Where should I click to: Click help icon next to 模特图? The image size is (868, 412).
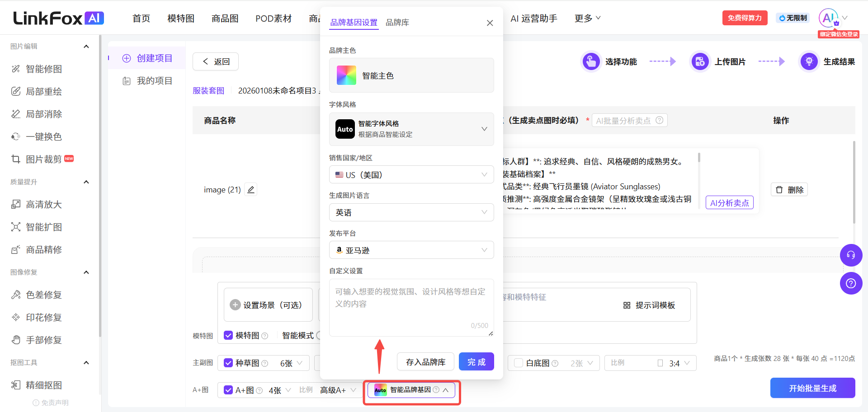click(x=265, y=336)
